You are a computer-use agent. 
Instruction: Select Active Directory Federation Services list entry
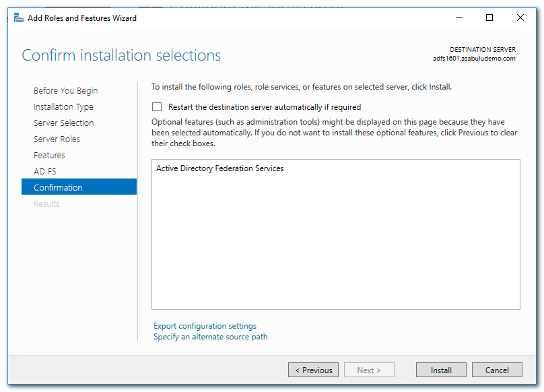[220, 168]
